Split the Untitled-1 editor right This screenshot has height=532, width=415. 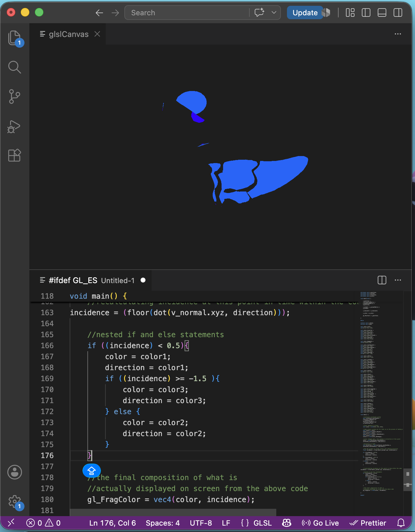pyautogui.click(x=382, y=280)
